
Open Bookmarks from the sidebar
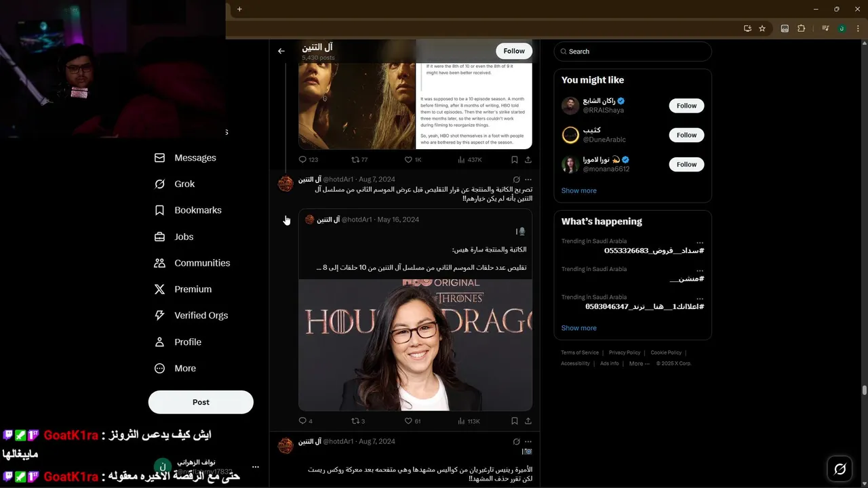click(x=188, y=210)
